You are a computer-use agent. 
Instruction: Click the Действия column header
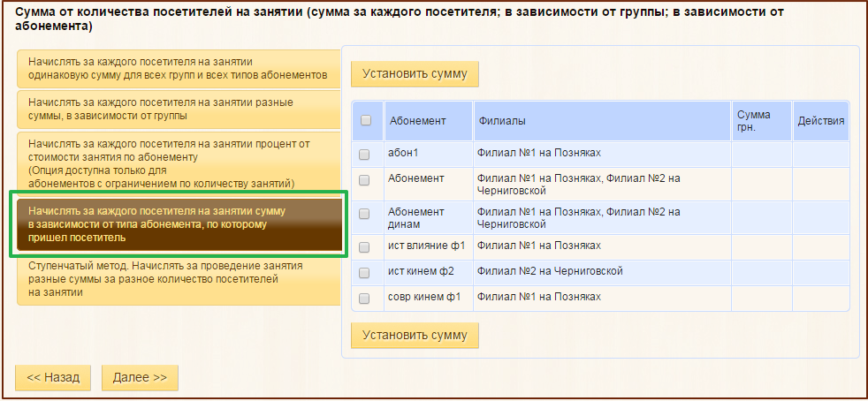821,121
